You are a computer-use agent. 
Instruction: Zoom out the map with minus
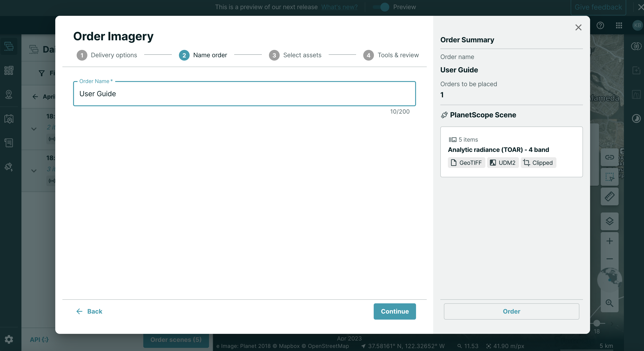609,259
